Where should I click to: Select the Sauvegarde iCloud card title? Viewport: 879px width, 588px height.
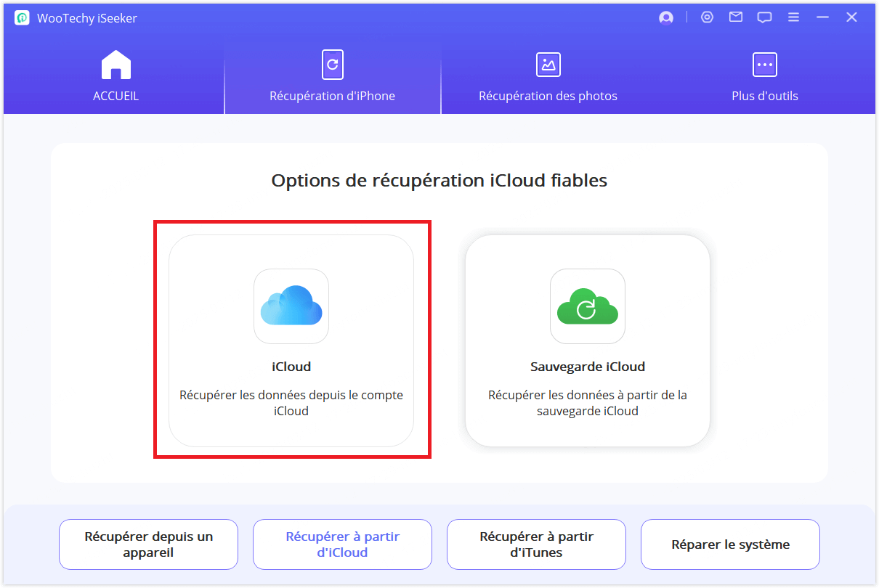coord(588,367)
